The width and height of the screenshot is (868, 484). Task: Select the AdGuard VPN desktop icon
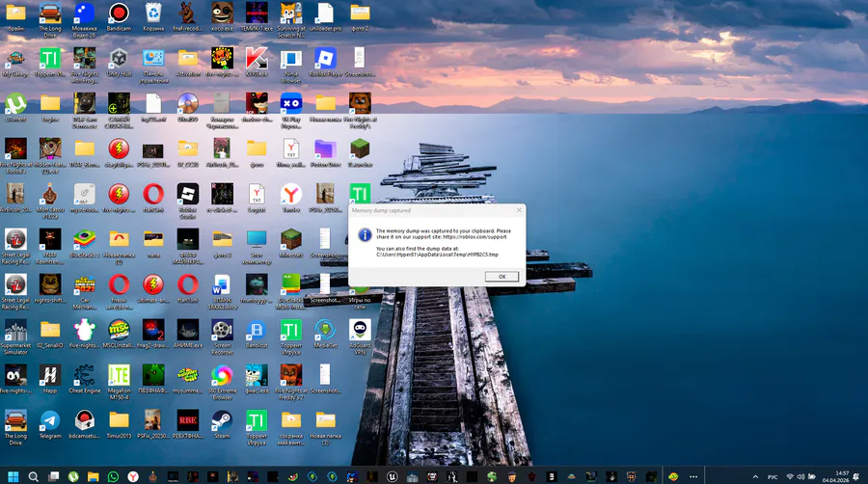click(360, 336)
